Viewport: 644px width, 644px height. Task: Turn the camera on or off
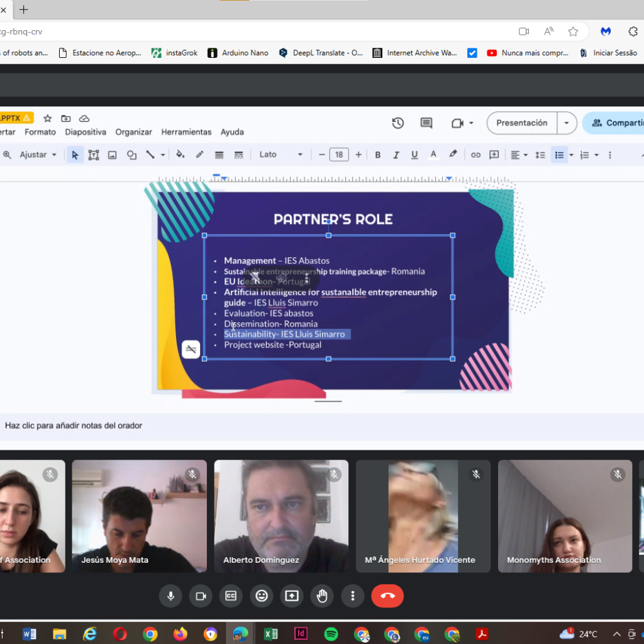click(x=201, y=596)
